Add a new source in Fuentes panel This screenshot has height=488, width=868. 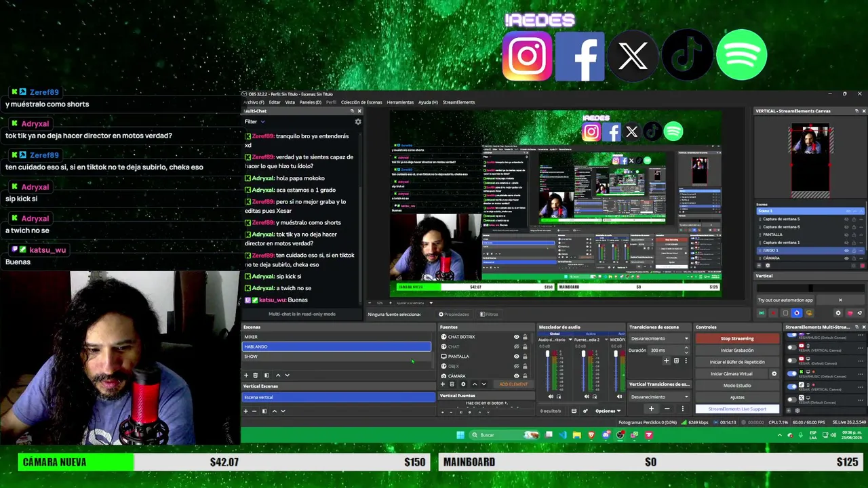[443, 384]
